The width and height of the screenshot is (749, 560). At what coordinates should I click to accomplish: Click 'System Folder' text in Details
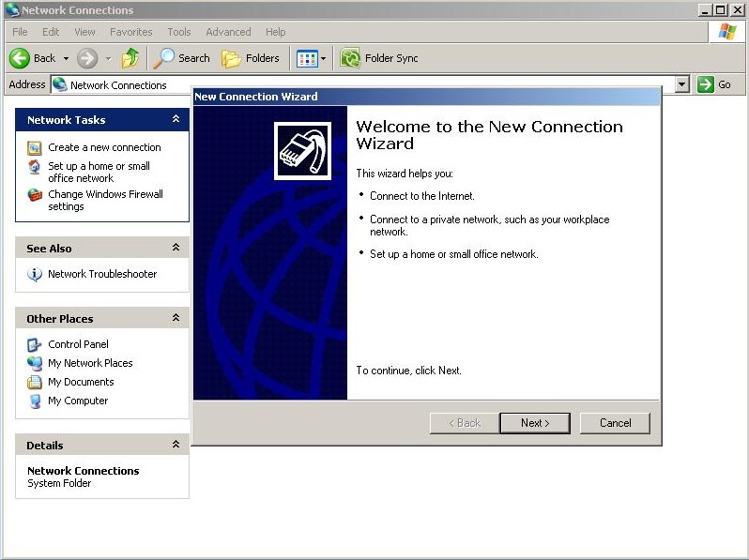pyautogui.click(x=59, y=483)
